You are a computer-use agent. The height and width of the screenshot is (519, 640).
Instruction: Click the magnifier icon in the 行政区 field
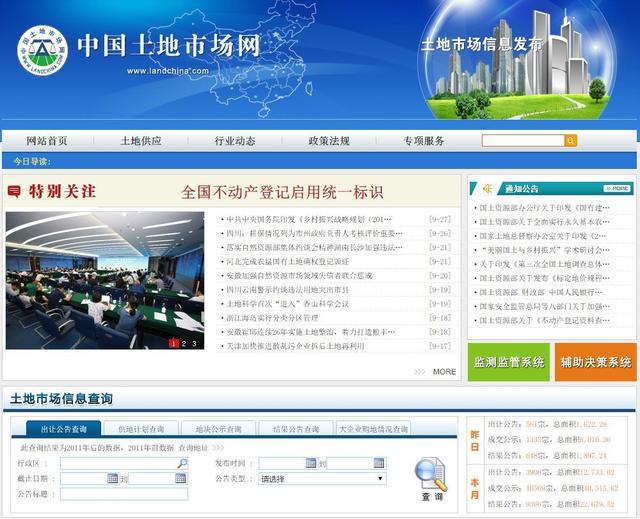[x=182, y=463]
